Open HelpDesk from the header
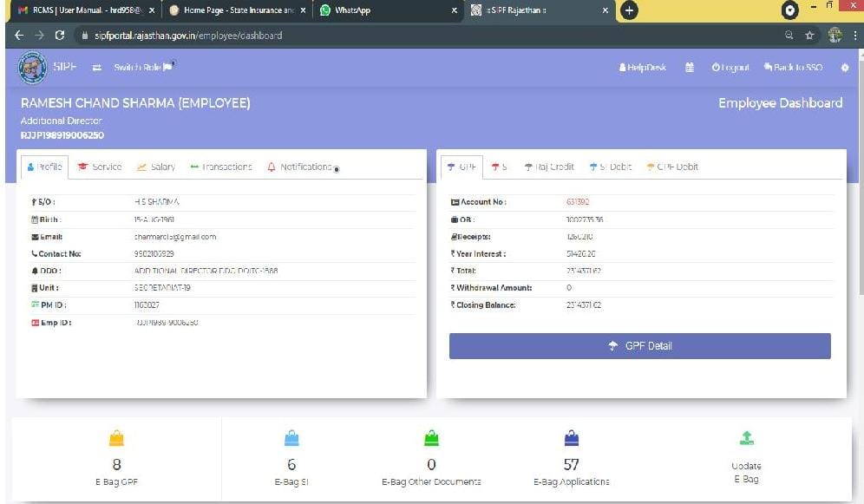This screenshot has width=864, height=504. coord(642,66)
